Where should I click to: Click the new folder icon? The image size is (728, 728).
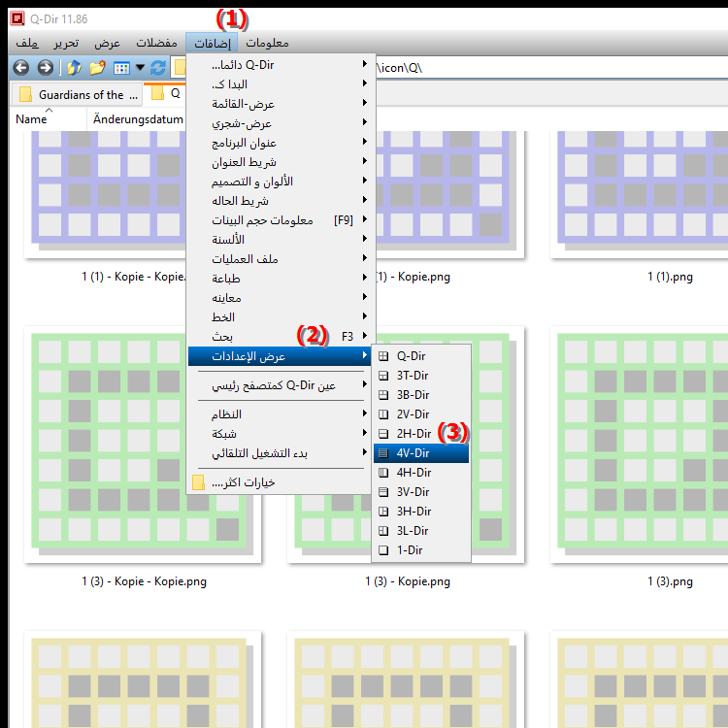tap(97, 68)
